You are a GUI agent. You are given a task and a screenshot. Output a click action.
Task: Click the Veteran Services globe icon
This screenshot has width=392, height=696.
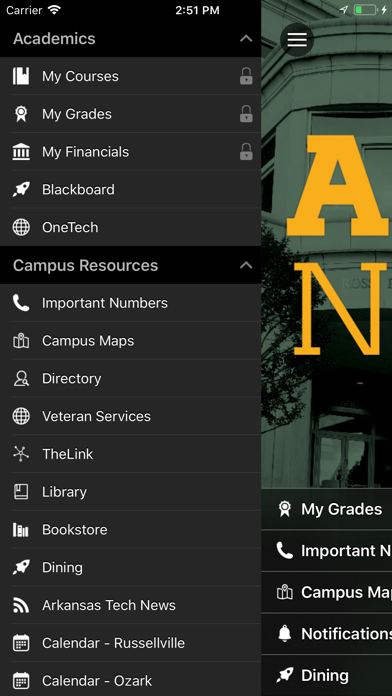click(21, 416)
